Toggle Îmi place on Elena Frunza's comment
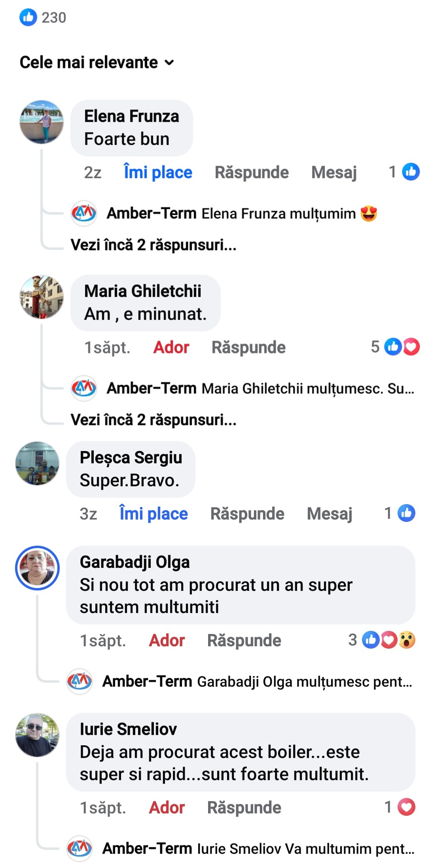 [158, 173]
